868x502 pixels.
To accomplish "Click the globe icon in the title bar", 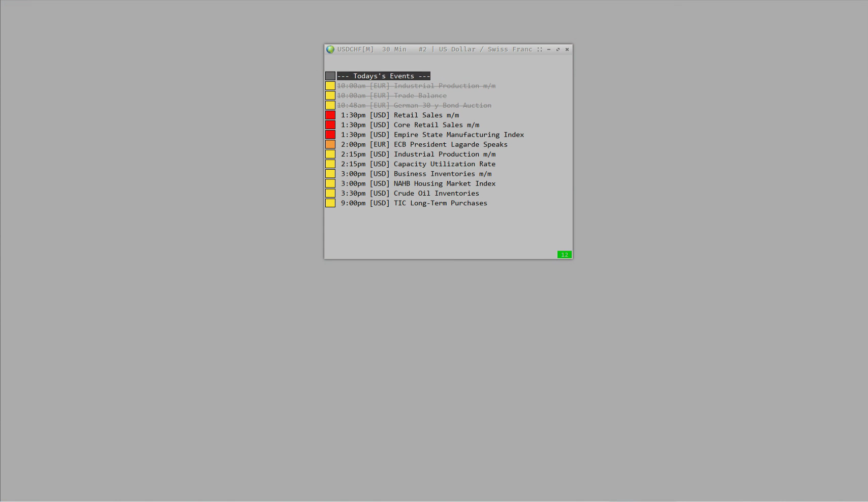I will coord(330,49).
